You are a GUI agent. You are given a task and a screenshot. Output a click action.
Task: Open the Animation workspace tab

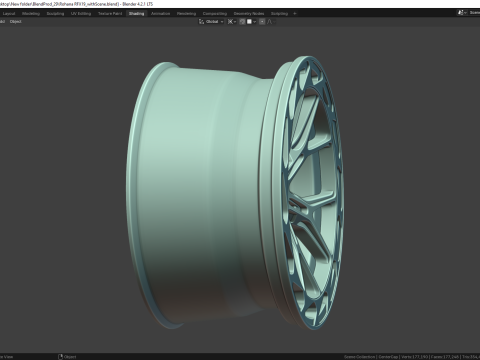160,14
